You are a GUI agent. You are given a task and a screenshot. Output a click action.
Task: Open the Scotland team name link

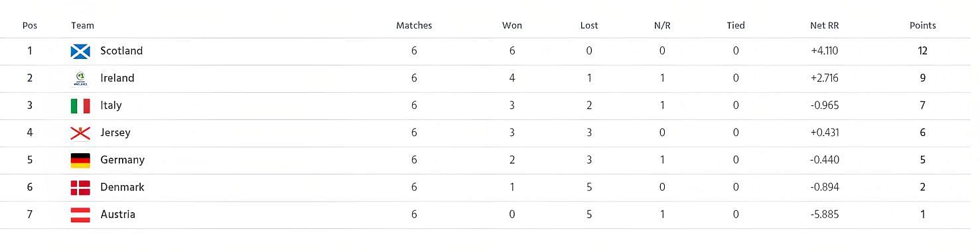coord(121,51)
